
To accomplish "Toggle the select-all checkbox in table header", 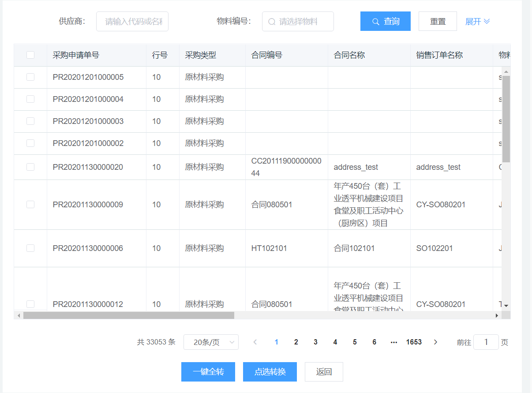I will tap(30, 55).
